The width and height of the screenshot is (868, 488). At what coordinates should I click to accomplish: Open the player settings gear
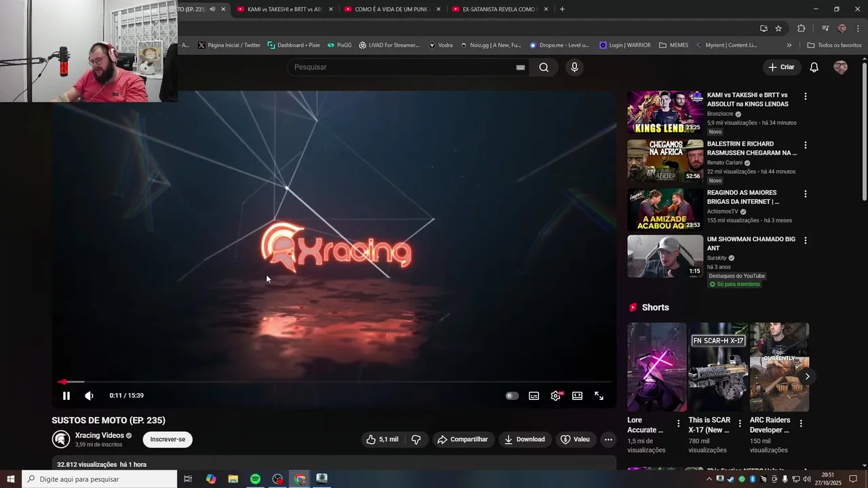coord(556,396)
